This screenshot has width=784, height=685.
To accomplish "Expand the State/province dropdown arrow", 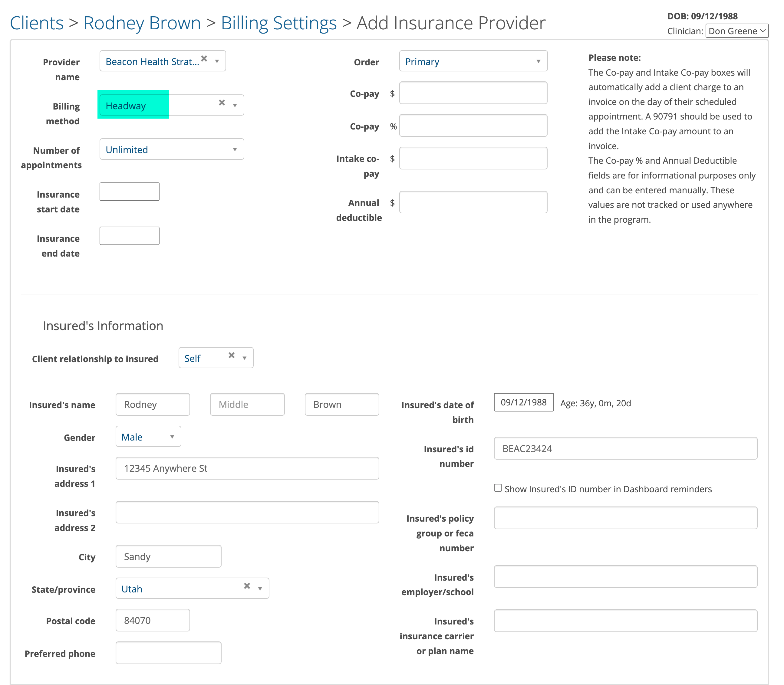I will (260, 589).
